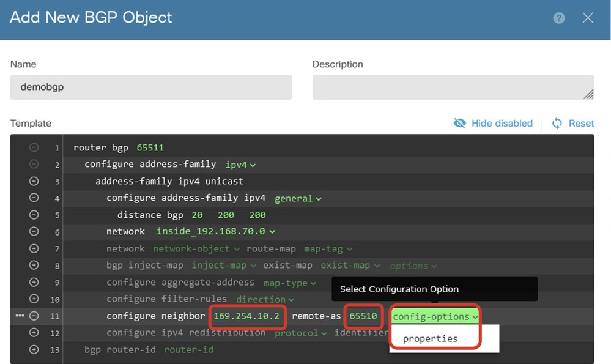The image size is (611, 364).
Task: Enable line 7 network route-map
Action: (34, 248)
